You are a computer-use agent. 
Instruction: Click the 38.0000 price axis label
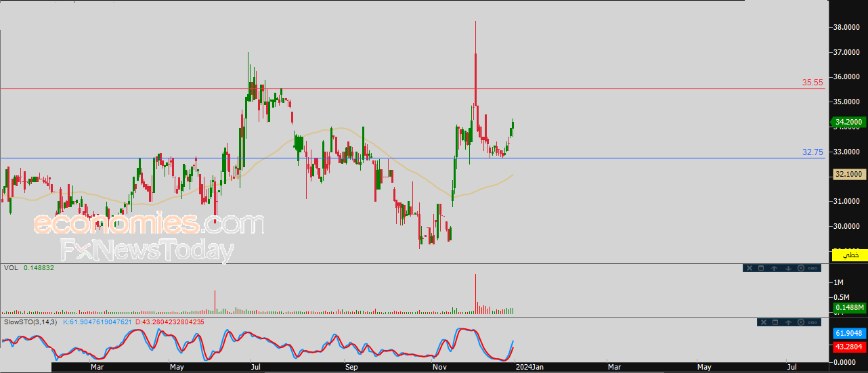[x=848, y=28]
